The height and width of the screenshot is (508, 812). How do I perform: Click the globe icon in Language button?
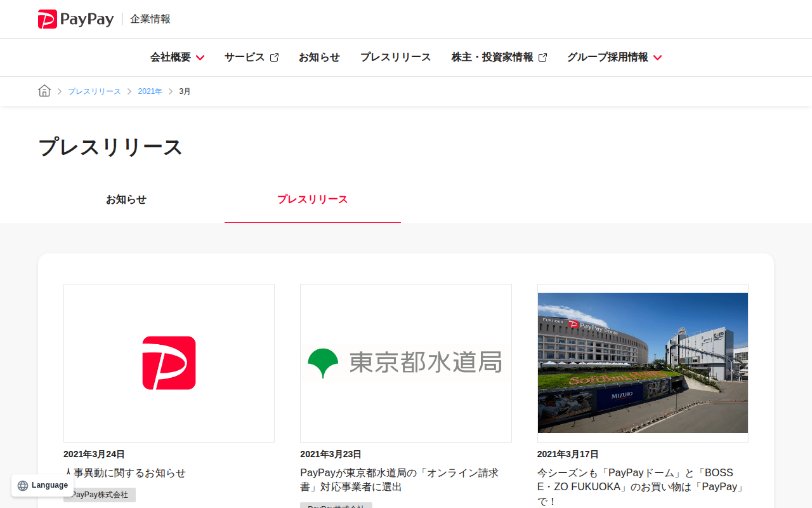(x=23, y=486)
